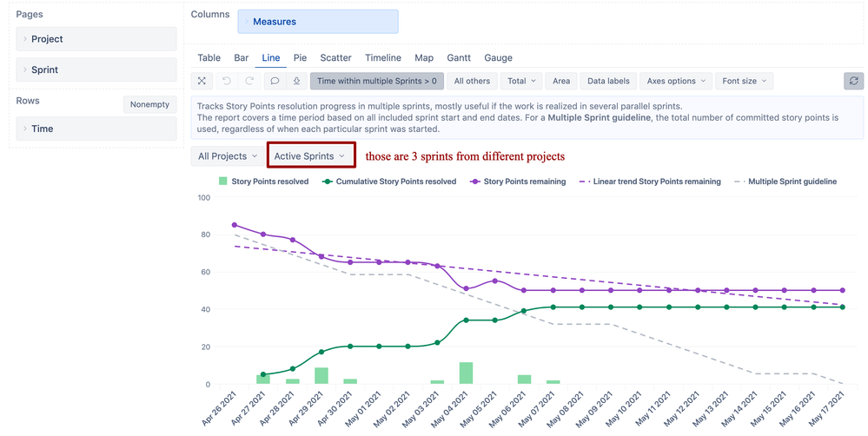Click the Columns section label
This screenshot has height=436, width=868.
pos(210,15)
